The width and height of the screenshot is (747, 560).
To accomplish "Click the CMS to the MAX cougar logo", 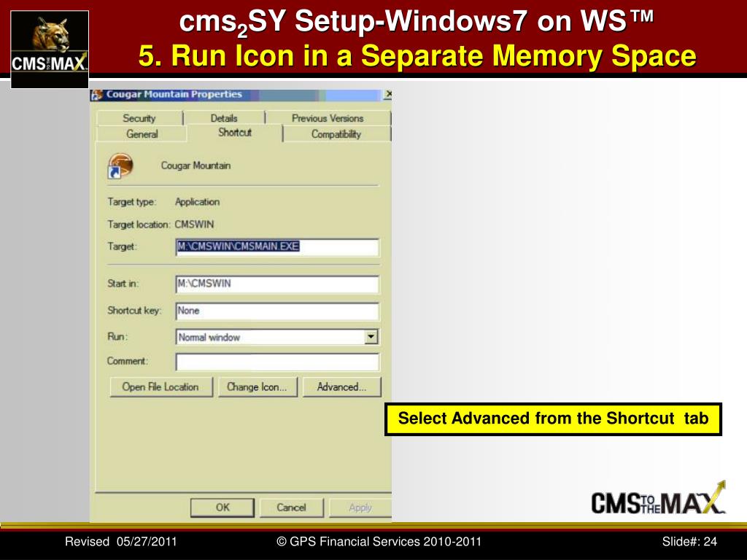I will tap(50, 49).
